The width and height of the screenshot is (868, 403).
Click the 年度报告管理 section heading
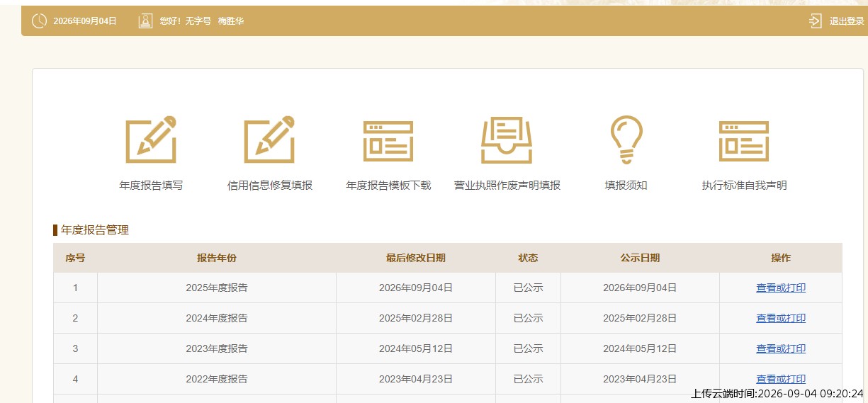[x=95, y=230]
